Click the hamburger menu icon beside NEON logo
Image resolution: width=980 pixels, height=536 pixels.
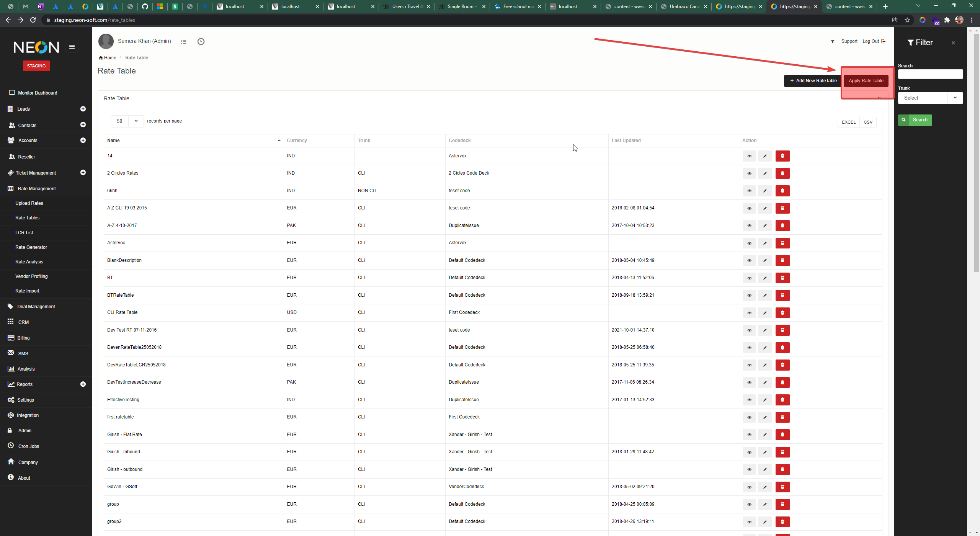pos(72,47)
